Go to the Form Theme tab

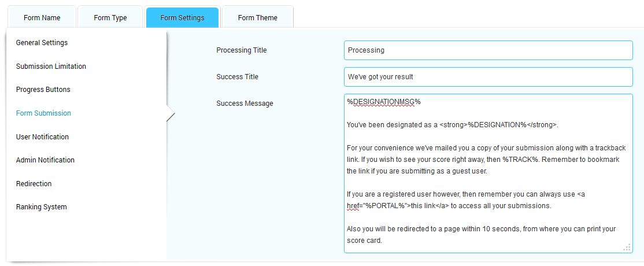(x=257, y=18)
